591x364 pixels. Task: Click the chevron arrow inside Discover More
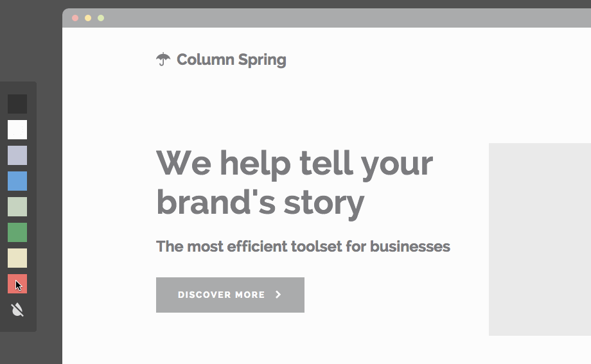(279, 295)
